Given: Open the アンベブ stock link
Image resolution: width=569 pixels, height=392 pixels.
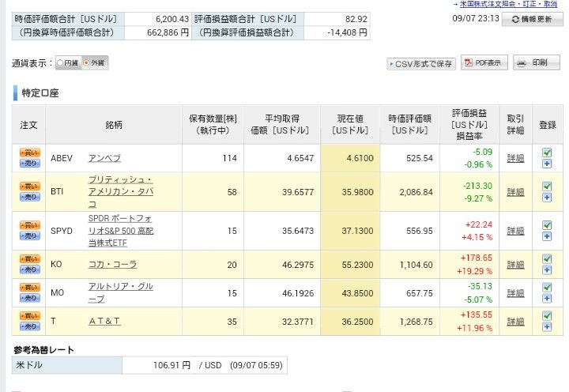Looking at the screenshot, I should tap(104, 158).
